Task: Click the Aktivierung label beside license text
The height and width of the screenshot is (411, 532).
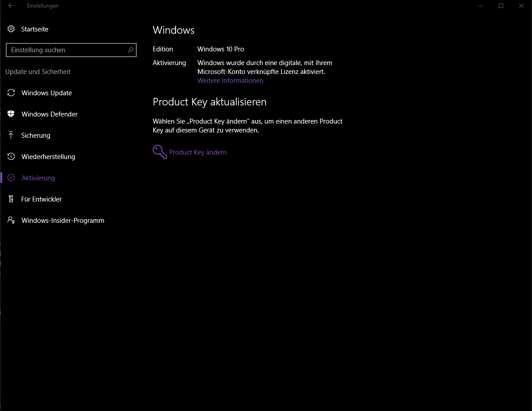Action: 170,63
